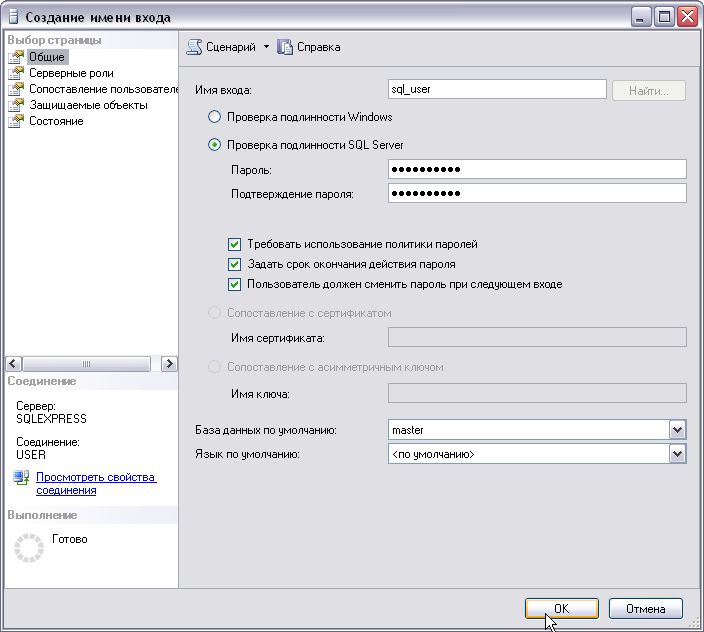Uncheck Требовать использование политики паролей
The height and width of the screenshot is (632, 704).
coord(234,244)
